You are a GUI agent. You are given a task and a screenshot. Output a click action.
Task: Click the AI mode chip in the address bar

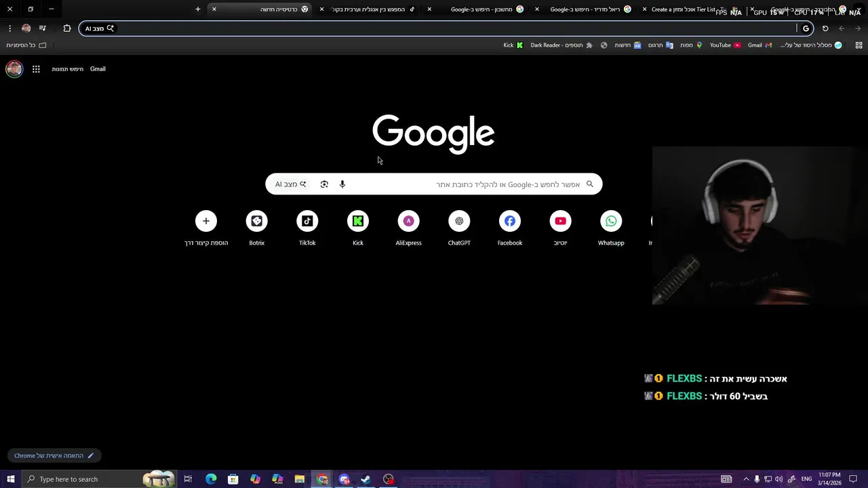(x=100, y=28)
